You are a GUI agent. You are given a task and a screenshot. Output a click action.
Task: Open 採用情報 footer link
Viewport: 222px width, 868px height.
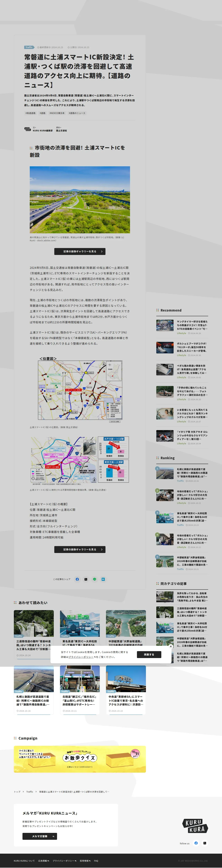tap(85, 861)
